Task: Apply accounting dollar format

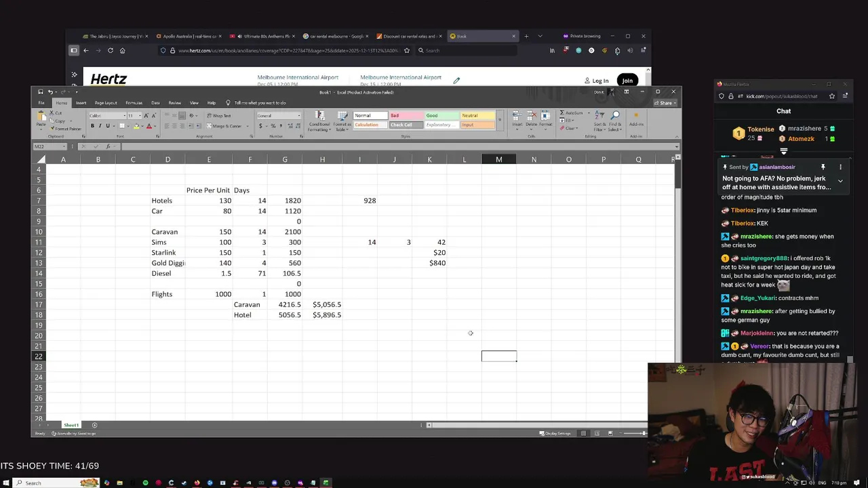Action: click(x=260, y=126)
